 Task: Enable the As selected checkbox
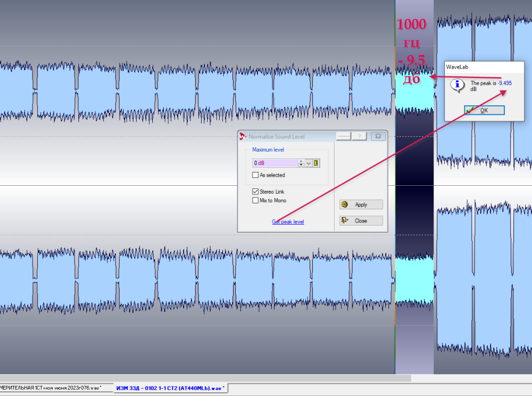(255, 175)
